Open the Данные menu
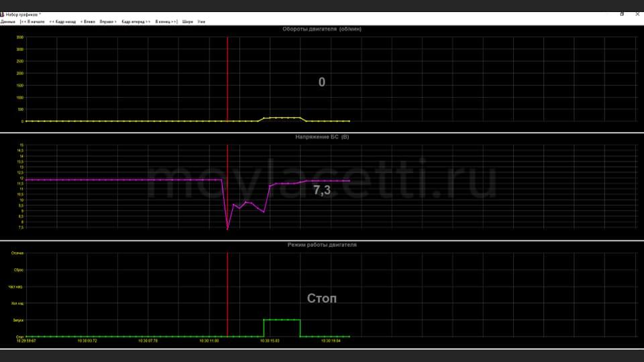Viewport: 644px width, 362px height. click(x=8, y=21)
